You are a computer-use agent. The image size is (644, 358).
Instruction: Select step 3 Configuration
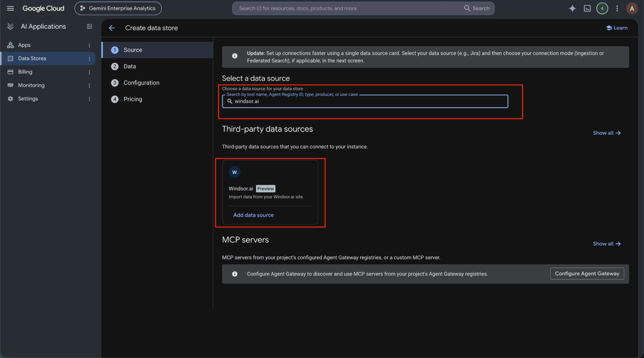point(157,83)
